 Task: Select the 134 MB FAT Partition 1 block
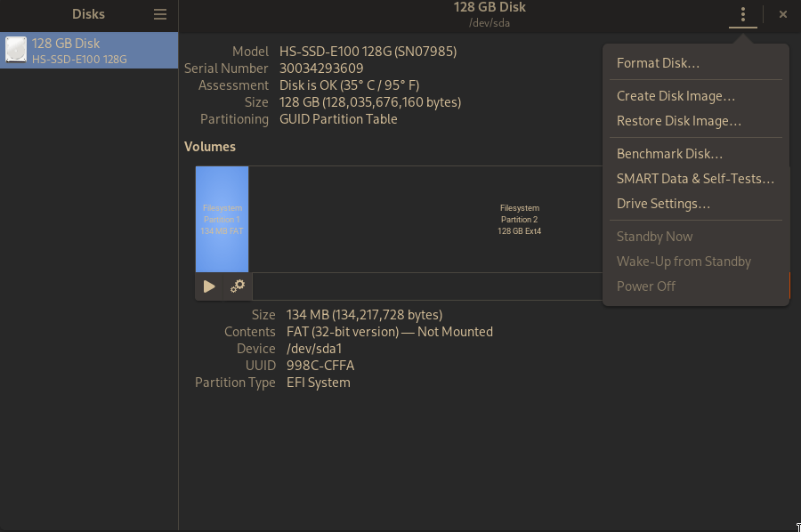(x=222, y=219)
